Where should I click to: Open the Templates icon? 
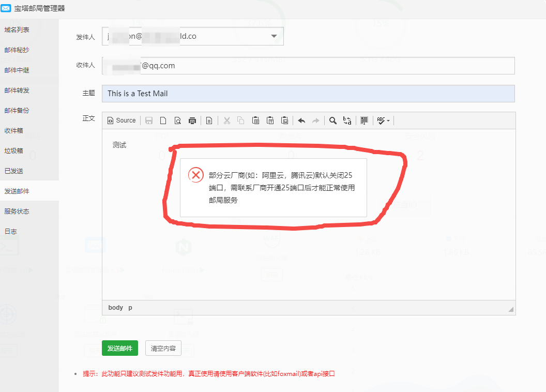click(209, 120)
